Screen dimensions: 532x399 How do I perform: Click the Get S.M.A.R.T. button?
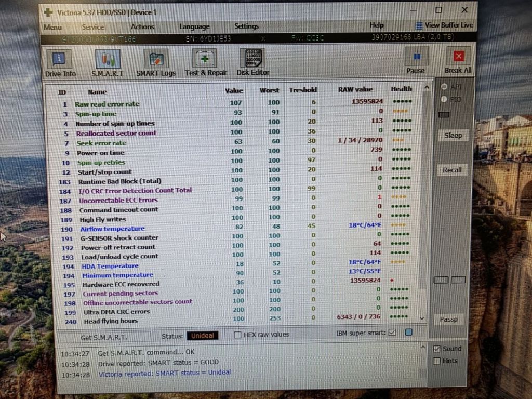click(x=104, y=337)
